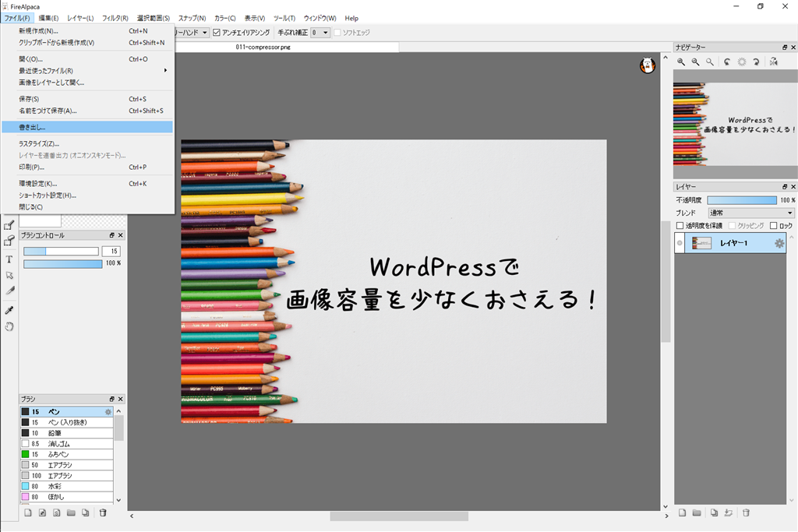Add a script brush in Brush panel

coord(56,513)
